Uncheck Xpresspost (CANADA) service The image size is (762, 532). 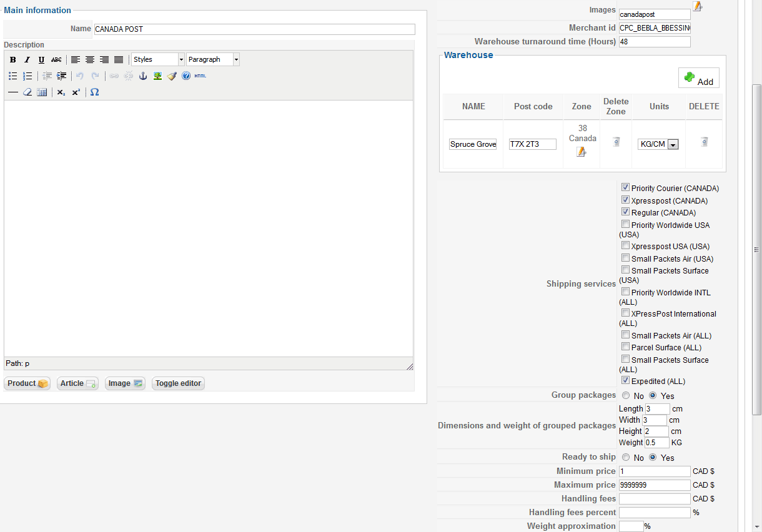point(625,200)
